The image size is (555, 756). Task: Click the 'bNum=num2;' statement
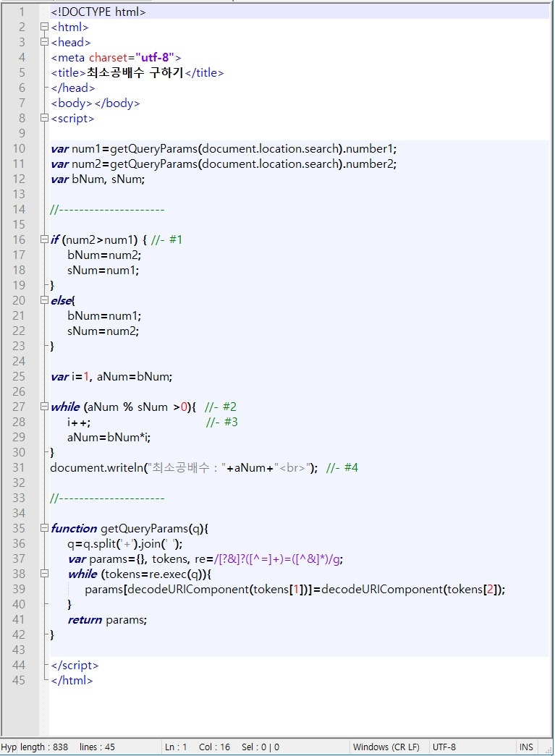(x=104, y=255)
